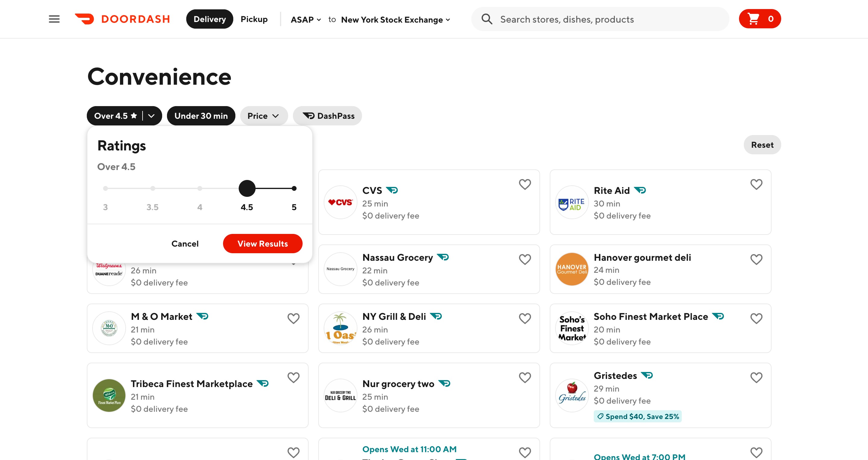868x460 pixels.
Task: Open the ASAP delivery time dropdown
Action: (x=306, y=20)
